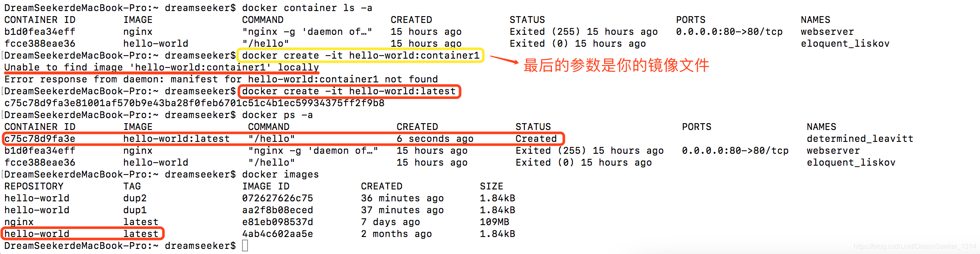Click the '7 days ago' value

[390, 222]
